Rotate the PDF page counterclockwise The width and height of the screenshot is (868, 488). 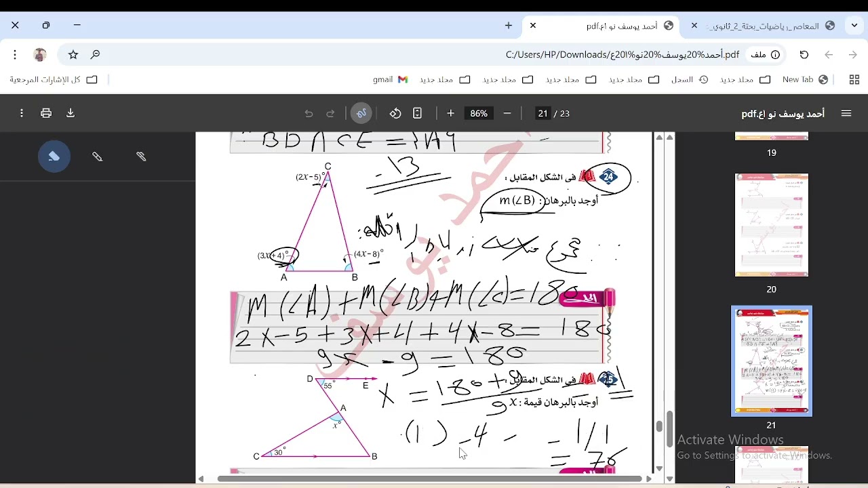395,113
